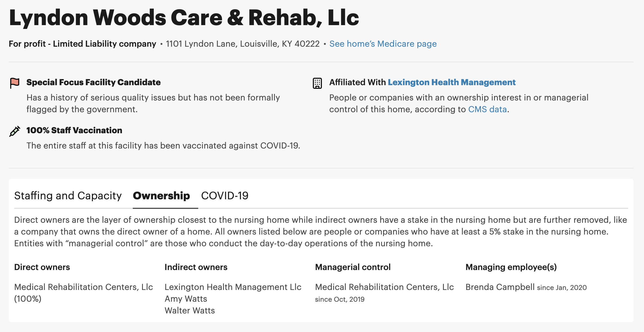Image resolution: width=644 pixels, height=332 pixels.
Task: Click the Direct owners column header
Action: point(42,267)
